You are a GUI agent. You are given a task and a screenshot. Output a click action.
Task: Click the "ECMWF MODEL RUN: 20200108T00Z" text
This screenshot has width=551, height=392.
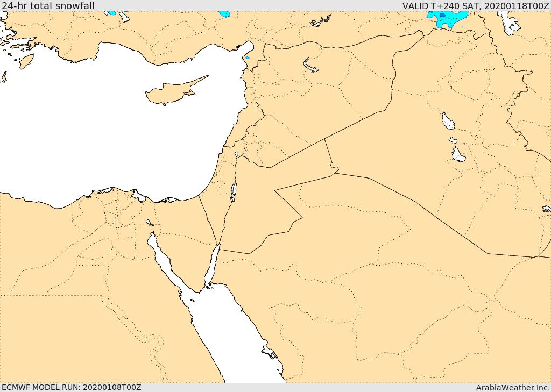pos(72,387)
